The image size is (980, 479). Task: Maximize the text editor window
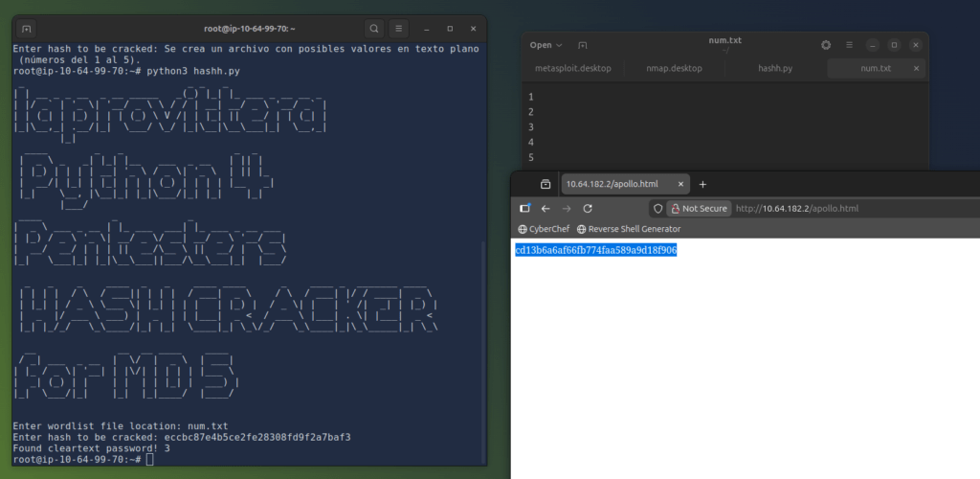pos(895,45)
